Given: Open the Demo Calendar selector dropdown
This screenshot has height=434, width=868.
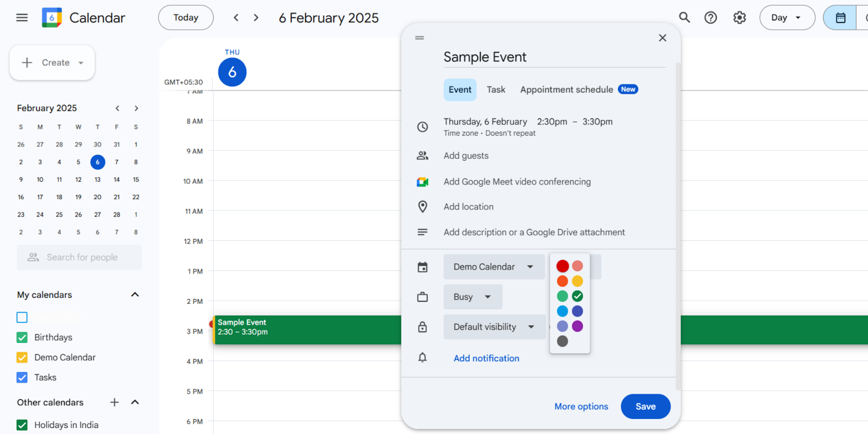Looking at the screenshot, I should pos(494,267).
